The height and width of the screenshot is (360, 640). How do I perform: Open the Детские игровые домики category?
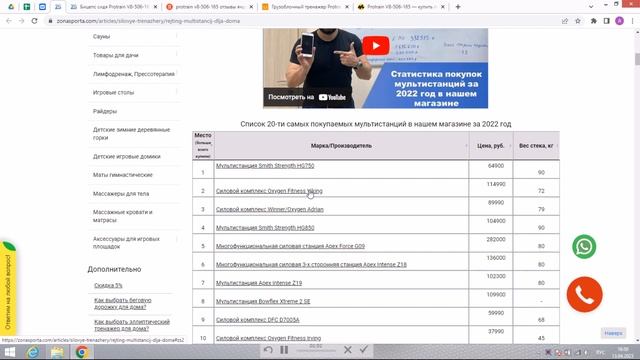(x=127, y=156)
